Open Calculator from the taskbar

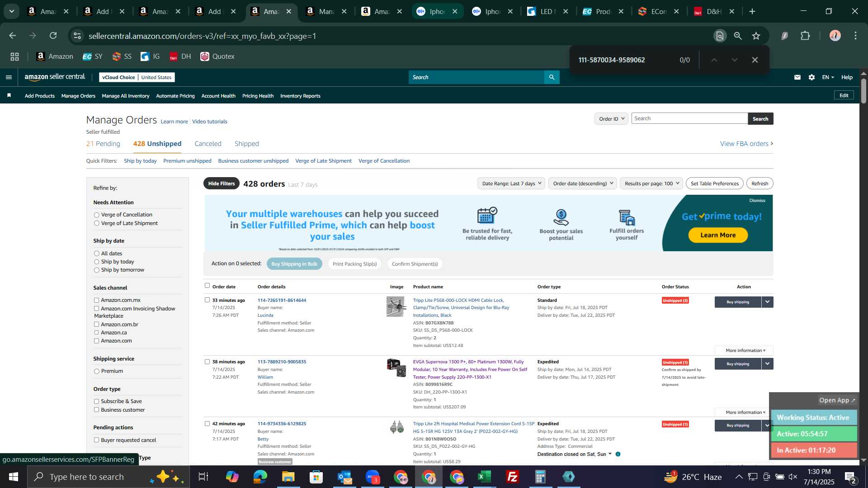coord(541,477)
